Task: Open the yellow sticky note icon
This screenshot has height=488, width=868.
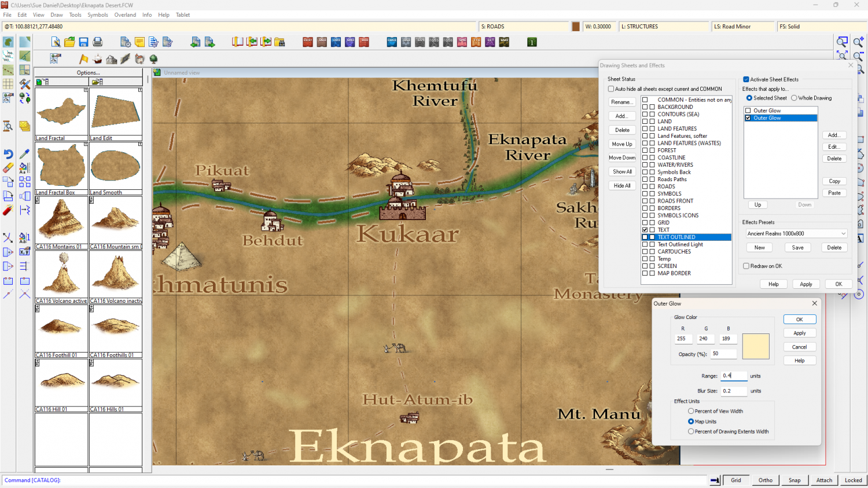Action: [139, 42]
